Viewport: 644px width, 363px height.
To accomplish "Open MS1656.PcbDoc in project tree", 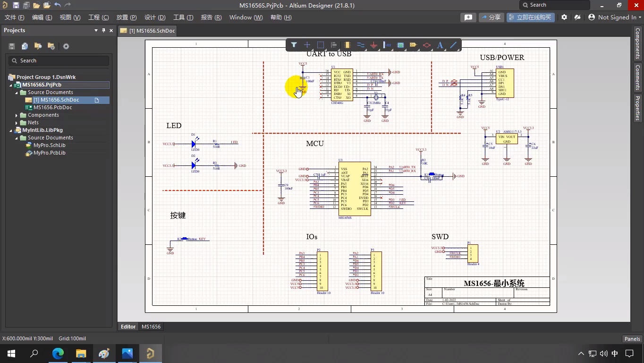I will (x=52, y=108).
